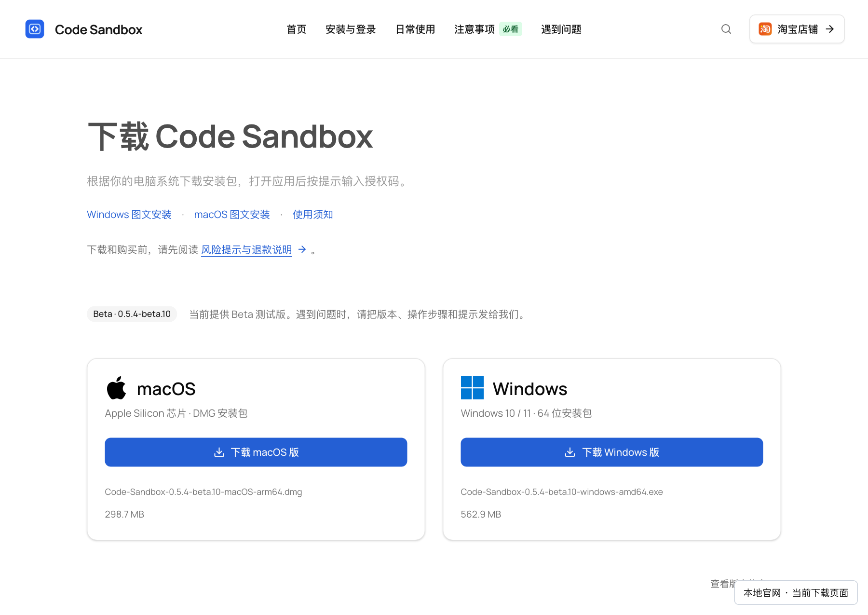Click the green 必看 badge

(x=511, y=29)
